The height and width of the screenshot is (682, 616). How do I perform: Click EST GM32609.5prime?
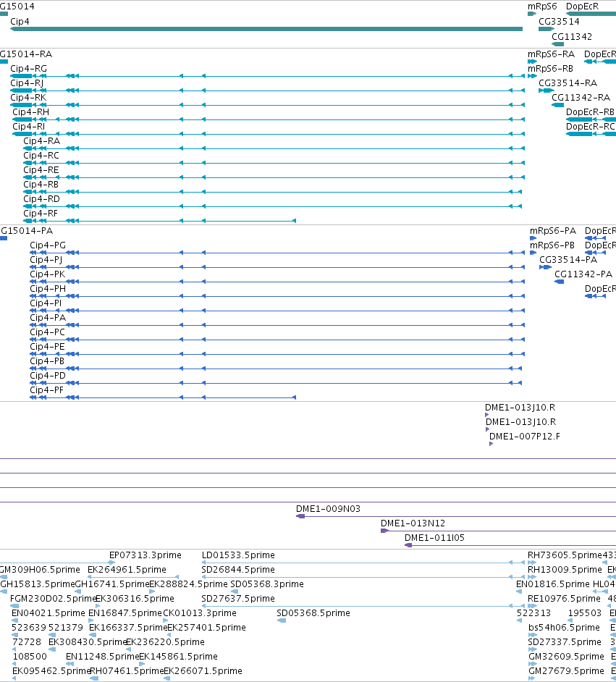[x=567, y=657]
